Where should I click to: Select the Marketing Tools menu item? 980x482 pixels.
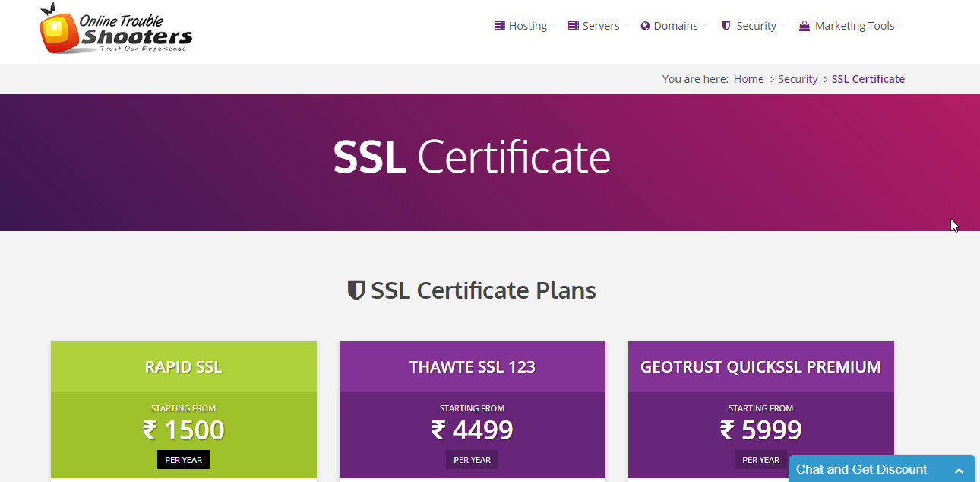(x=854, y=25)
